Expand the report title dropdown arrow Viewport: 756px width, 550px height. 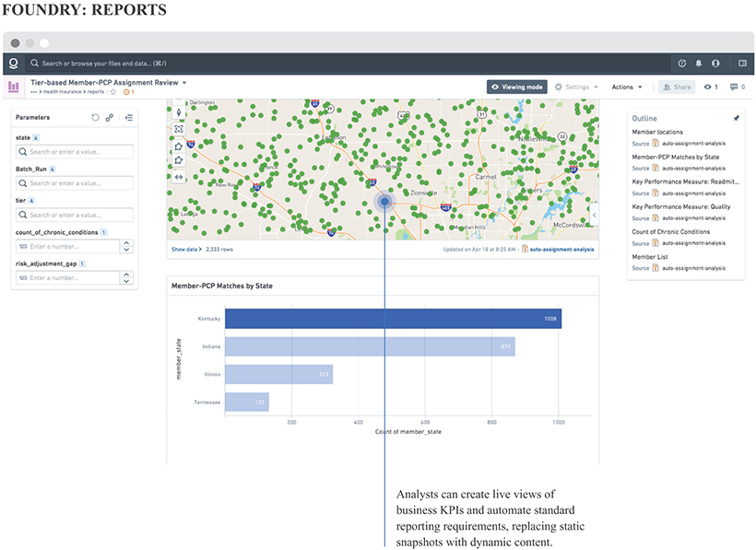(x=184, y=83)
